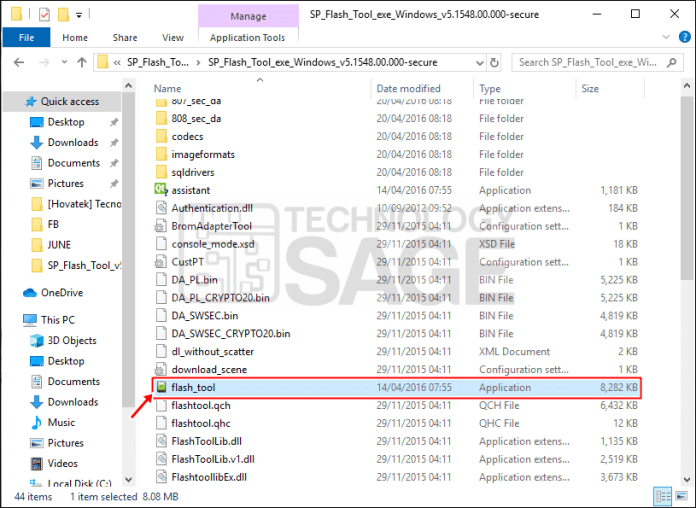Open the Customize Quick Access Toolbar dropdown
This screenshot has width=696, height=508.
pos(79,15)
